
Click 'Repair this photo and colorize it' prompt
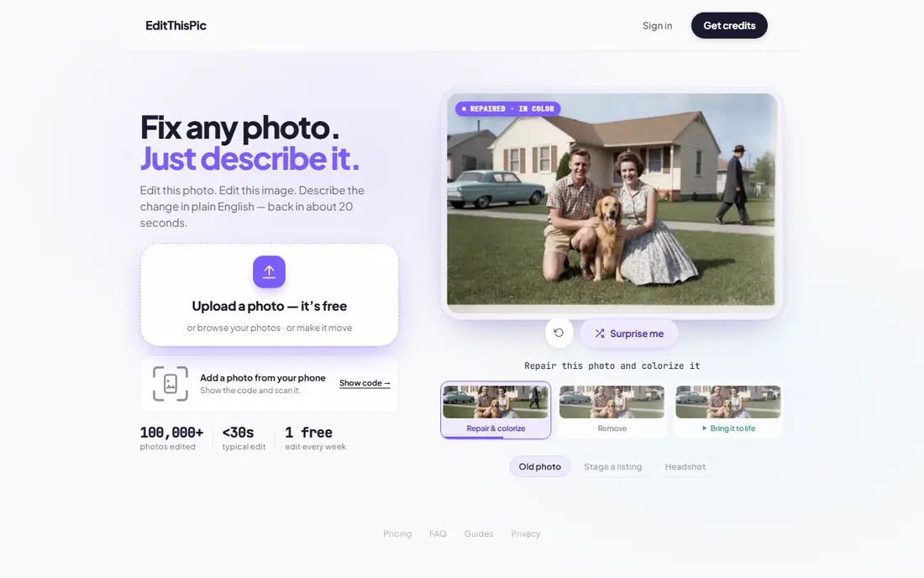coord(612,366)
